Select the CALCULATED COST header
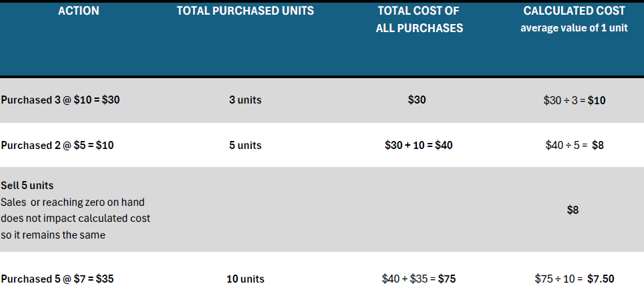Screen dimensions: 644x304 point(574,11)
